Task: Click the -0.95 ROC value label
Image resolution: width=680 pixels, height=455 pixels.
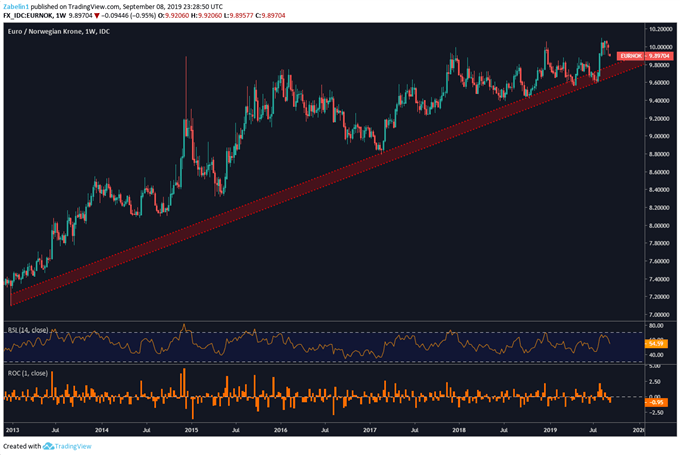Action: point(657,402)
